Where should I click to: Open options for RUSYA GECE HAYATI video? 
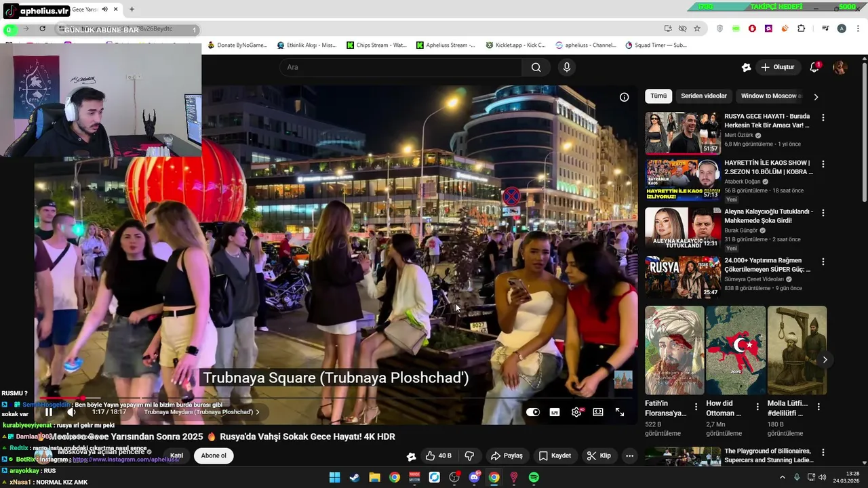pos(823,117)
